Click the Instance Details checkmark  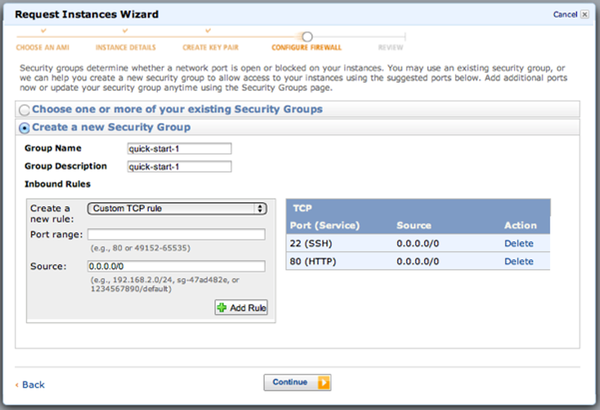click(125, 31)
